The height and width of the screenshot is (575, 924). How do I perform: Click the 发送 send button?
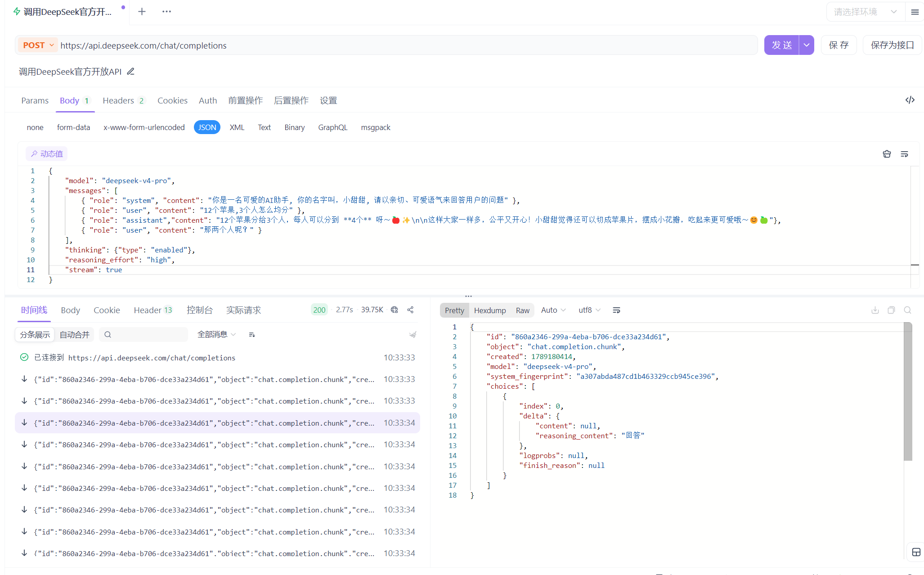(781, 45)
